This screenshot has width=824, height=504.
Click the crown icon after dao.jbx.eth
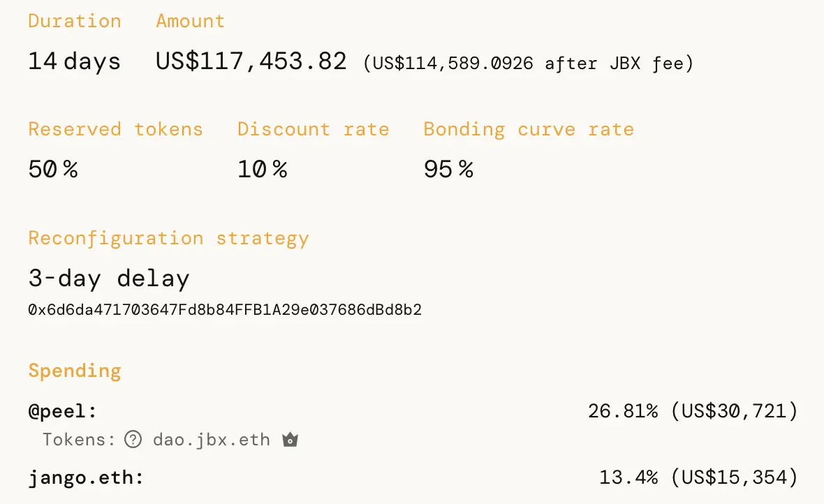coord(290,440)
